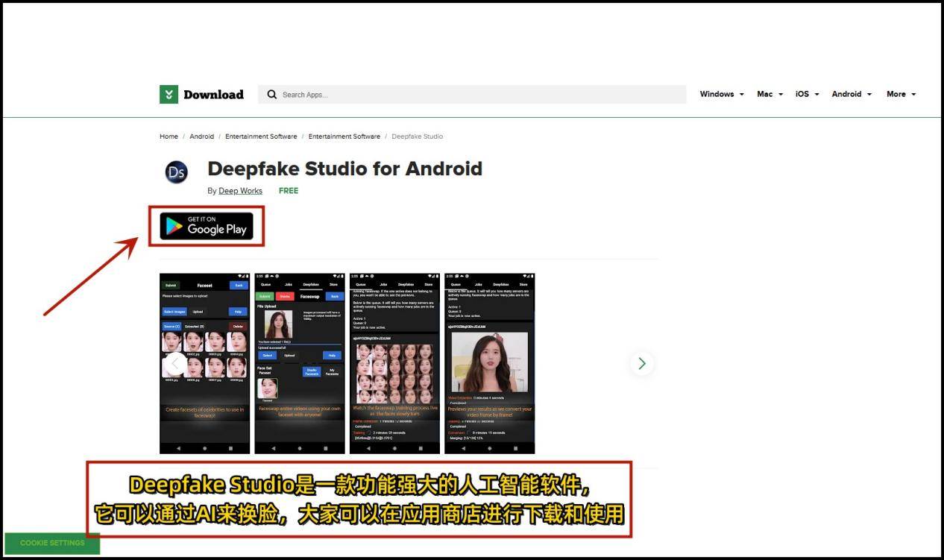Open the Faceset screenshot thumbnail
The width and height of the screenshot is (944, 560).
[x=205, y=363]
